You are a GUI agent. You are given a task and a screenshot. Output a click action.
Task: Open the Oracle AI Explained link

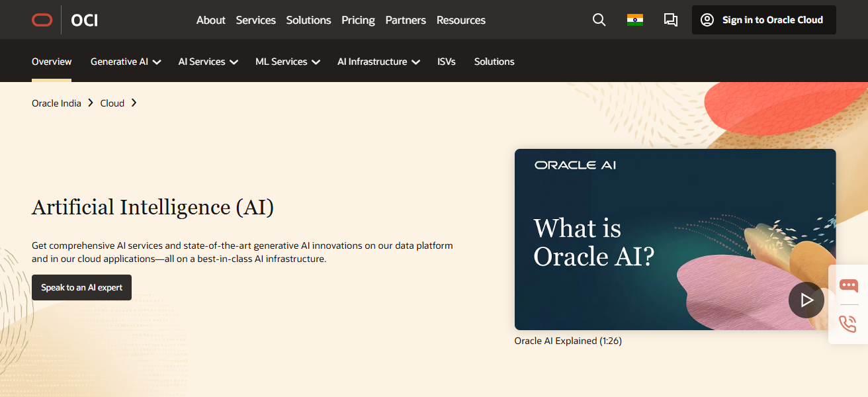click(568, 340)
